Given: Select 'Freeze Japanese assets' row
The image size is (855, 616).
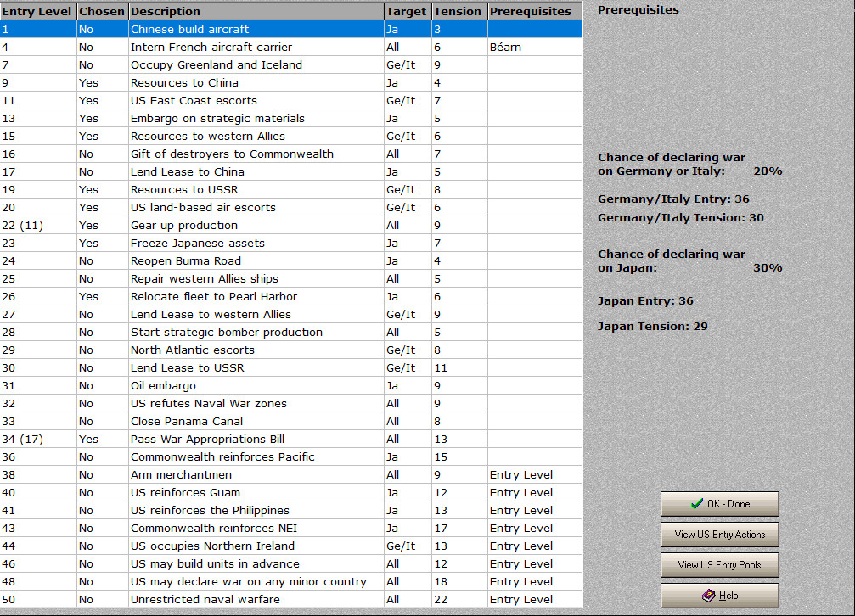Looking at the screenshot, I should coord(290,244).
